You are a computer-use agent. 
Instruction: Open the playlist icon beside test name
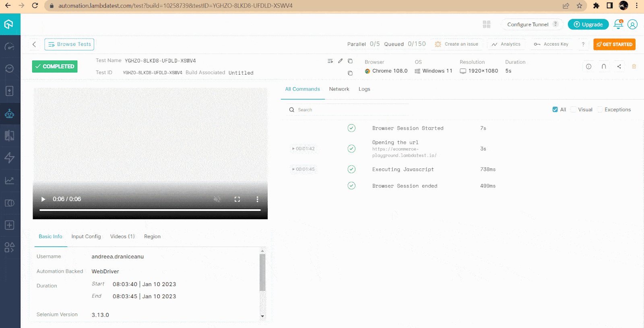coord(330,61)
